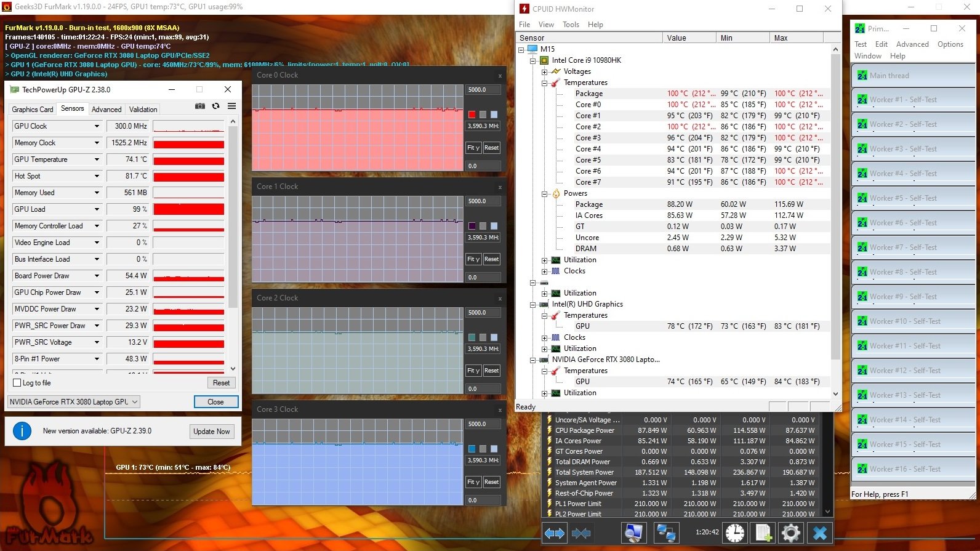Click the HWMonitor red lightning title icon

(x=524, y=9)
